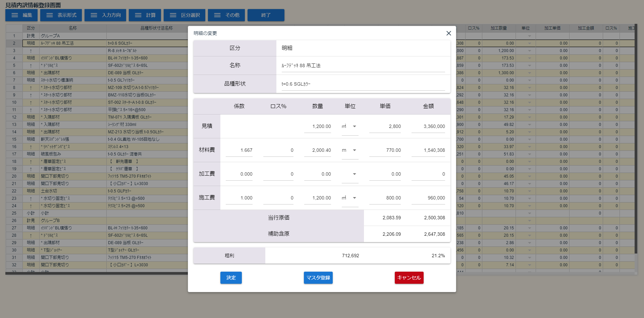
Task: Close the 明細の変更 dialog with X
Action: pyautogui.click(x=448, y=33)
